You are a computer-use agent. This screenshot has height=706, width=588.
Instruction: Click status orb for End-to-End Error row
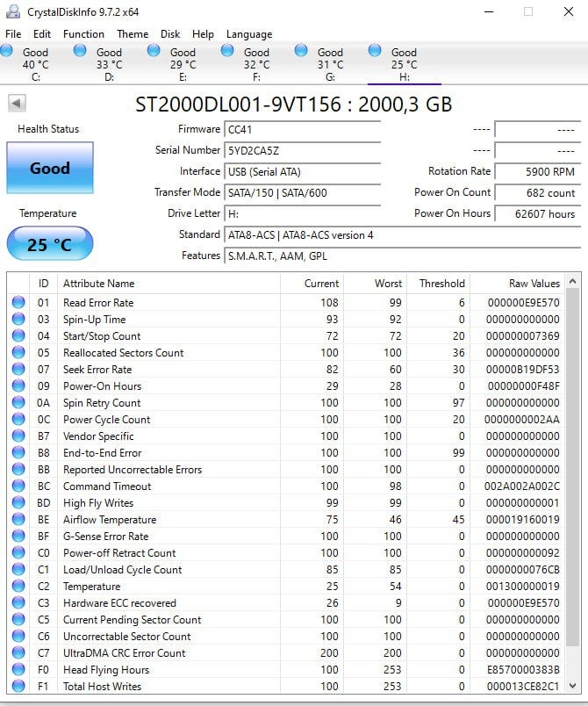click(x=18, y=452)
